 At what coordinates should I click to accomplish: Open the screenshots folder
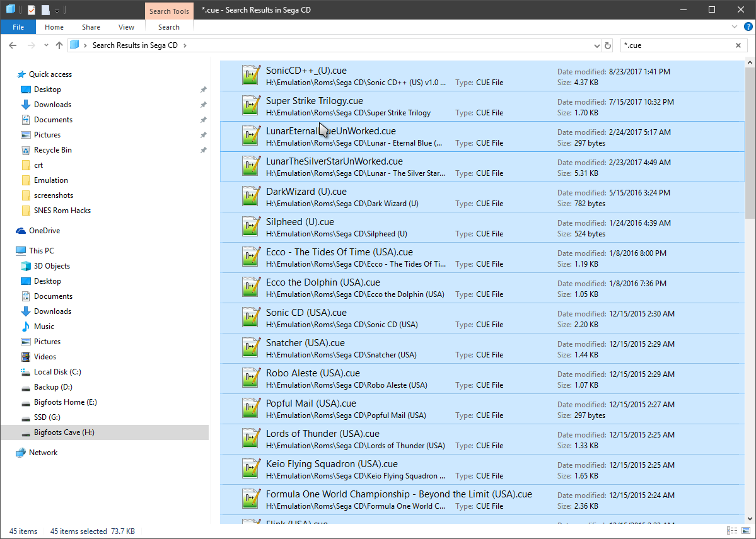tap(54, 195)
